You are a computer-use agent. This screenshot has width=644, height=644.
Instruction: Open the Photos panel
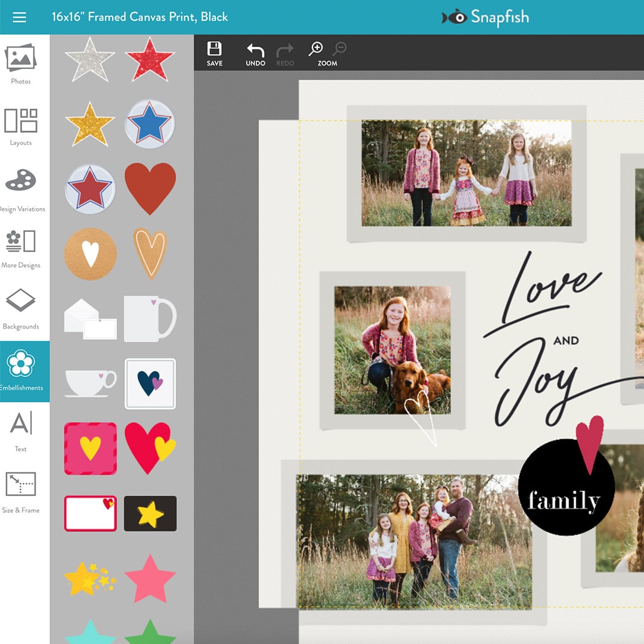21,60
